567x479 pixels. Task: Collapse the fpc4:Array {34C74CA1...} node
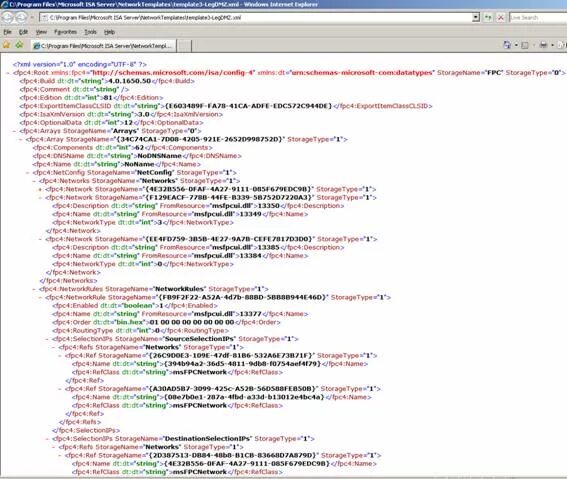click(x=21, y=140)
